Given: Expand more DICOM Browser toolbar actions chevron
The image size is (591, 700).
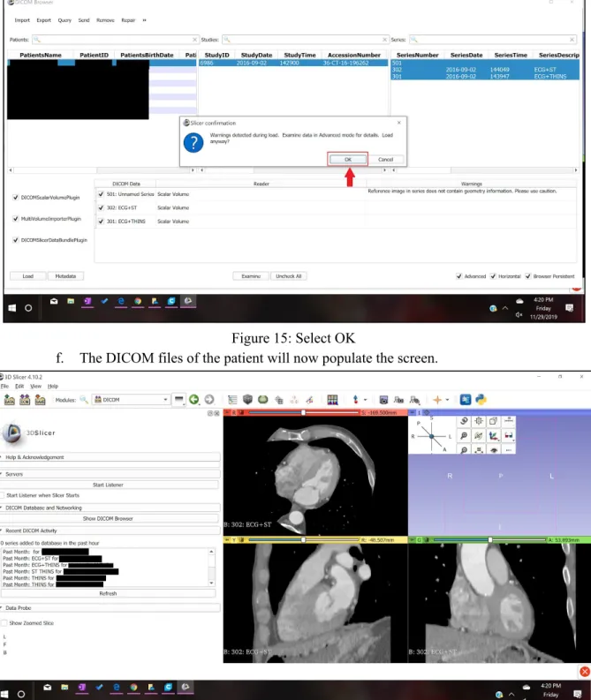Looking at the screenshot, I should [144, 20].
